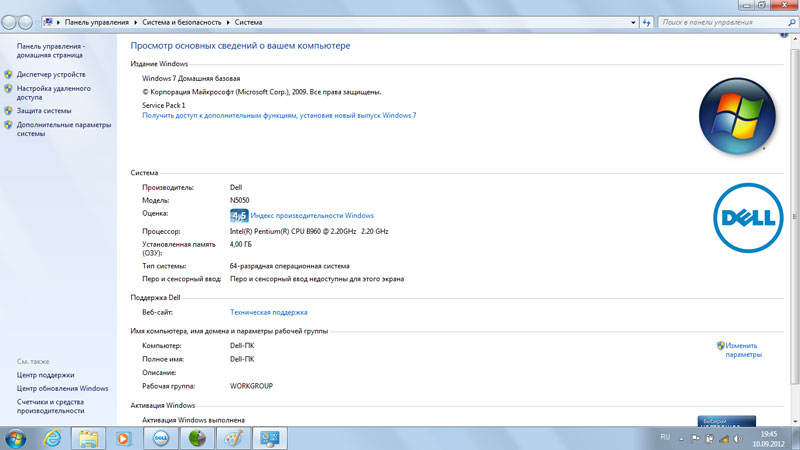
Task: Click the volume speaker tray icon
Action: pos(738,439)
